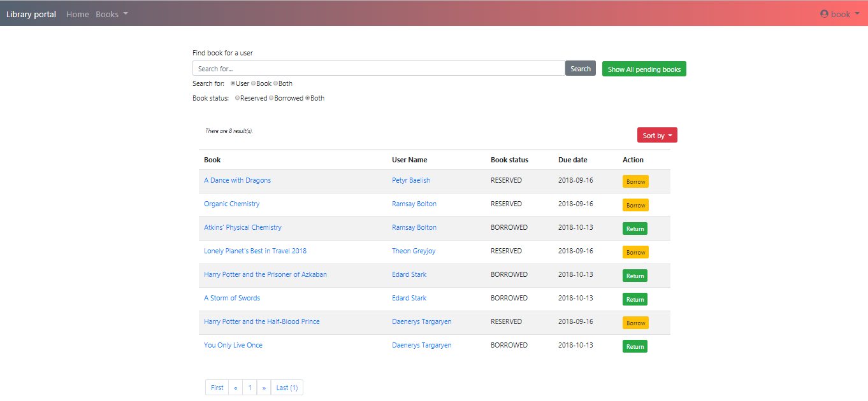Choose Book in the Search for options
868x401 pixels.
254,83
